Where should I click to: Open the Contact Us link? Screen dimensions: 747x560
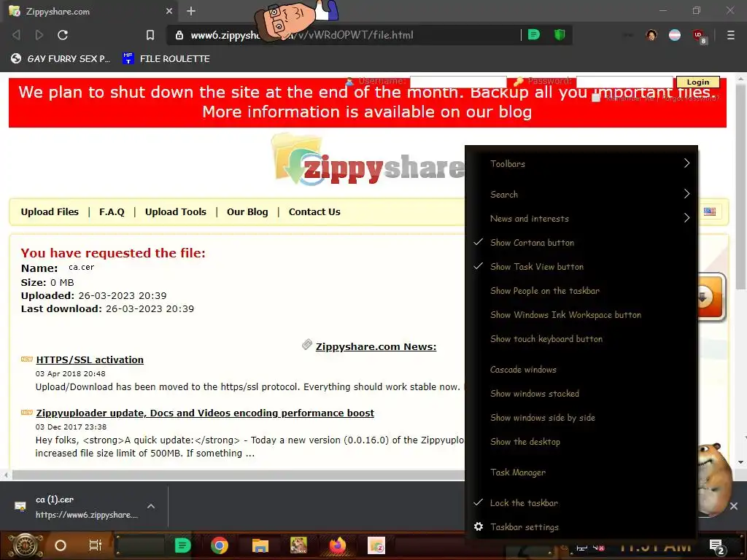(x=314, y=212)
